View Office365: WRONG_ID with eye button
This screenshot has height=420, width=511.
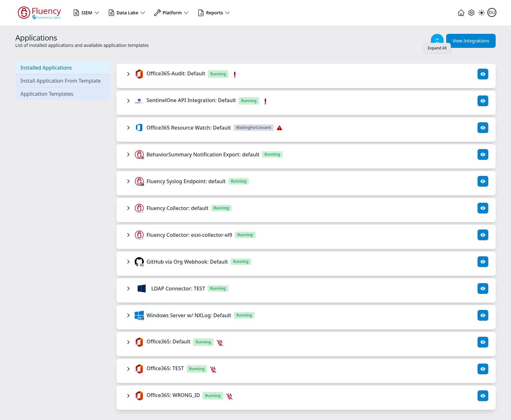[483, 396]
